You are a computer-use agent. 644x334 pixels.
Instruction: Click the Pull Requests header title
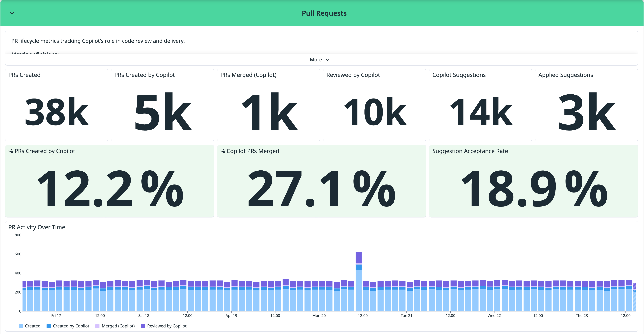coord(324,13)
